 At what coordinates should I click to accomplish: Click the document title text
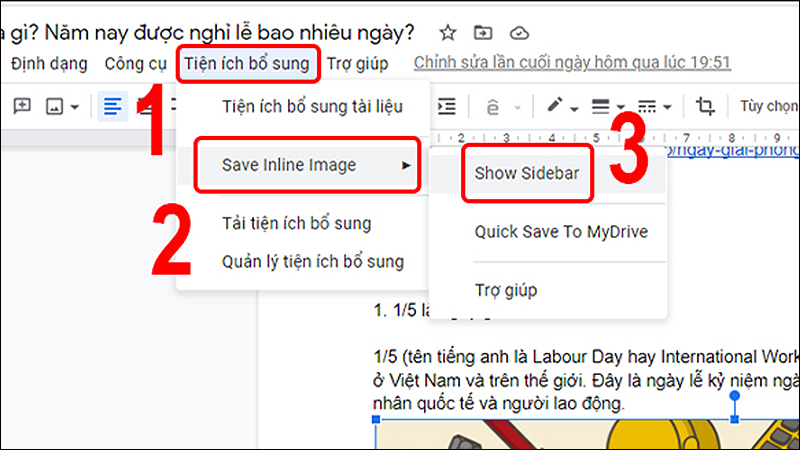coord(208,33)
